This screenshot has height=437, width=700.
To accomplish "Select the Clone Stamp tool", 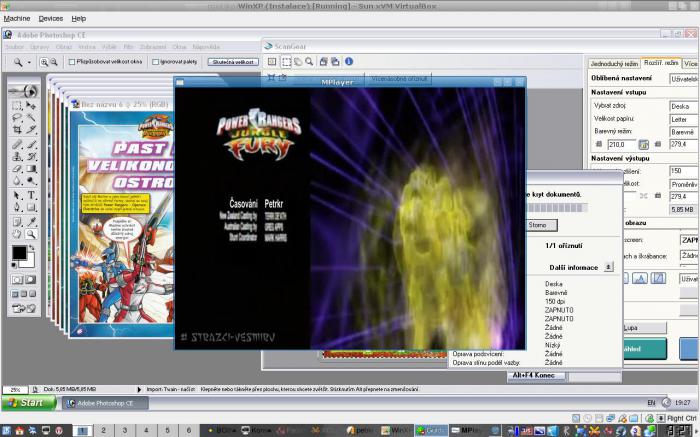I will (x=17, y=156).
